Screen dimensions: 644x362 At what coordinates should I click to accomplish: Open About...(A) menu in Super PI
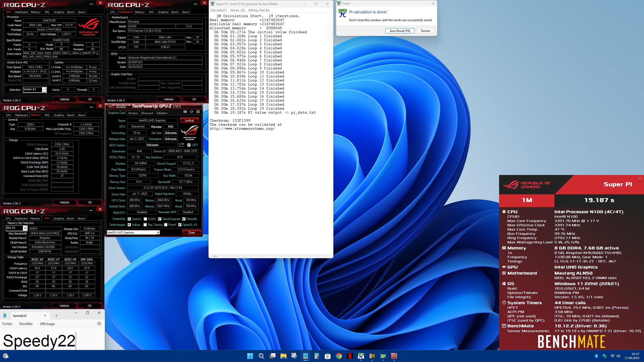(x=237, y=10)
